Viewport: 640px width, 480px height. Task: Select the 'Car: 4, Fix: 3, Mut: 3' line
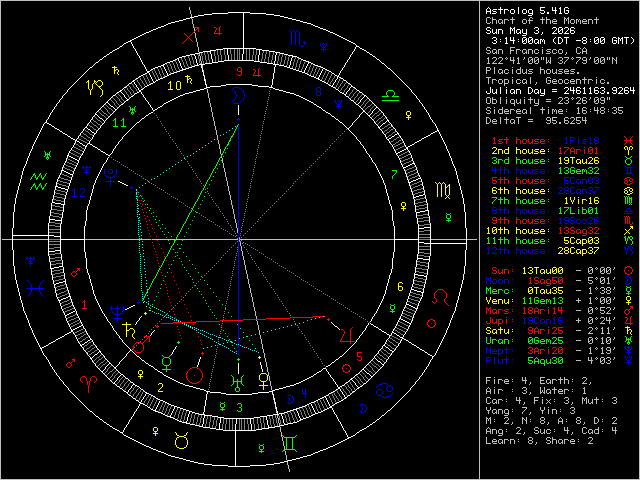pyautogui.click(x=551, y=401)
